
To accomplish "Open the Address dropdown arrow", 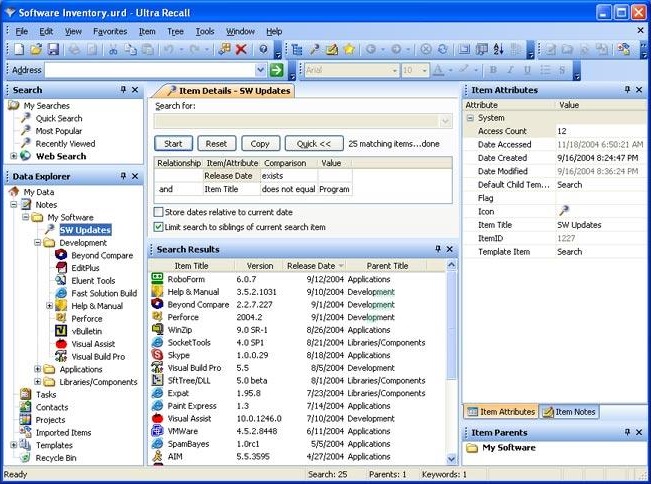I will tap(260, 70).
